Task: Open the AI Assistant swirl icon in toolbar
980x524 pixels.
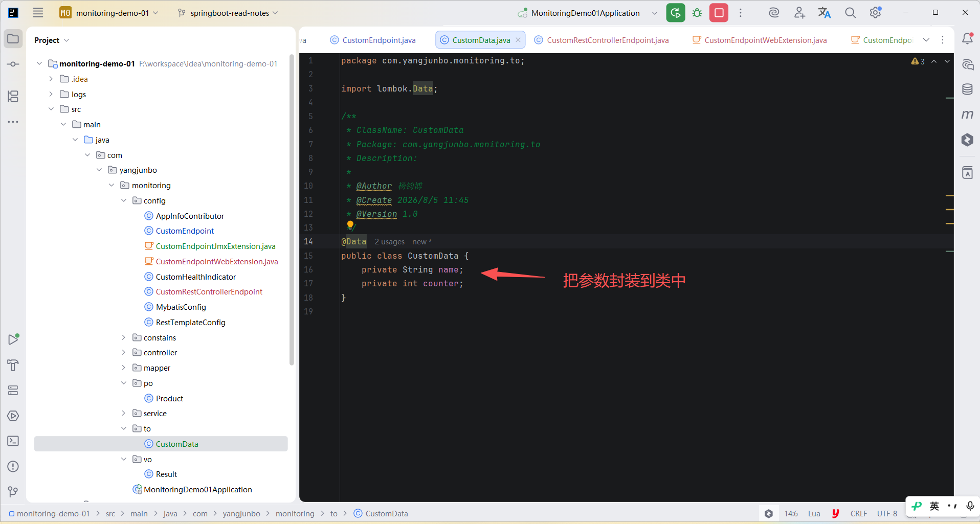Action: pos(774,13)
